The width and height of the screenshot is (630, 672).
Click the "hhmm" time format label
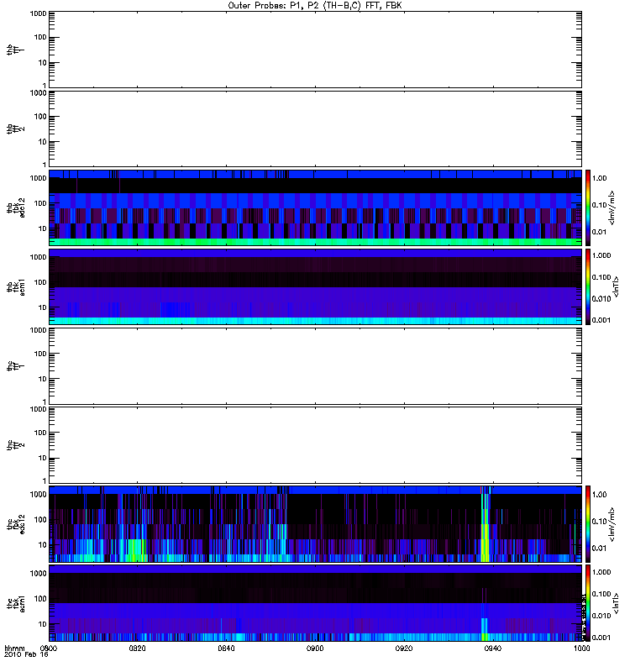[14, 648]
